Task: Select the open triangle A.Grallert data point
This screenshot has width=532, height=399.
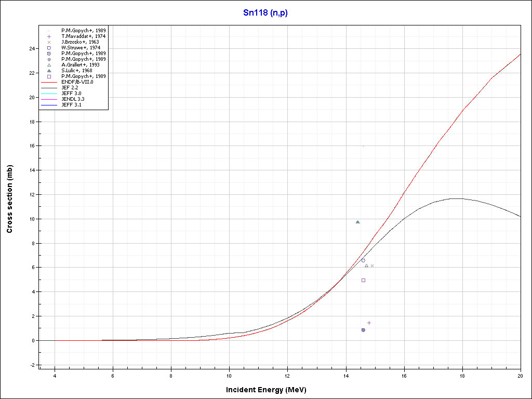Action: (x=366, y=265)
